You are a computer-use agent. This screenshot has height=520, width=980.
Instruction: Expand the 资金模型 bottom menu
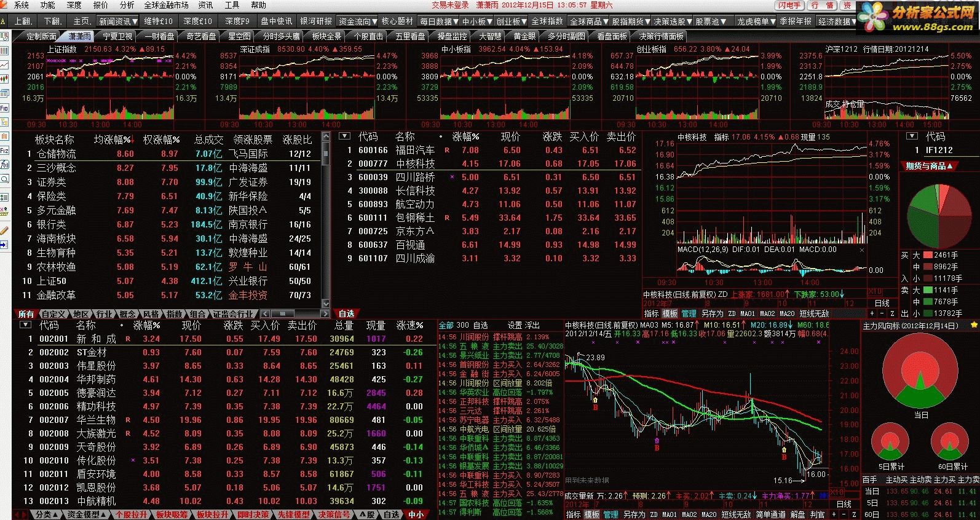click(x=87, y=514)
